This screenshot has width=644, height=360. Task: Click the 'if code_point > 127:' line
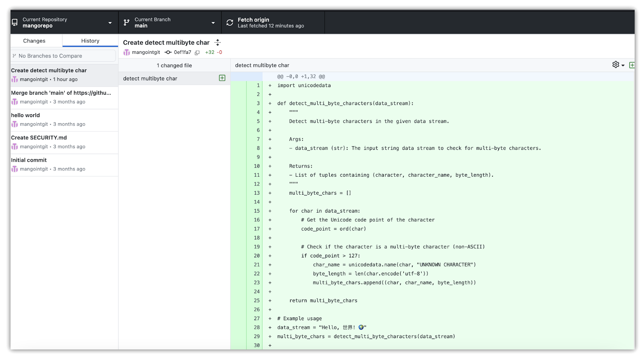pyautogui.click(x=331, y=256)
